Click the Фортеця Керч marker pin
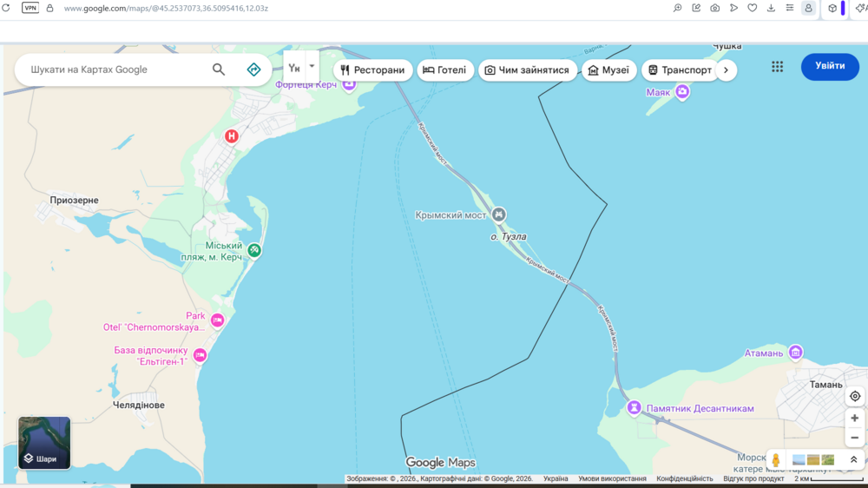The width and height of the screenshot is (868, 488). (349, 85)
